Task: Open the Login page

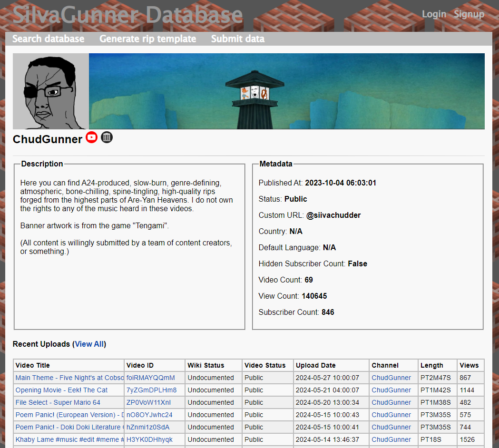Action: pos(434,14)
